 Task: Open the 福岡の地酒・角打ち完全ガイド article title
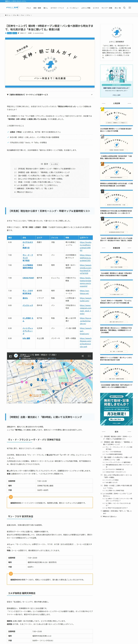tap(117, 386)
